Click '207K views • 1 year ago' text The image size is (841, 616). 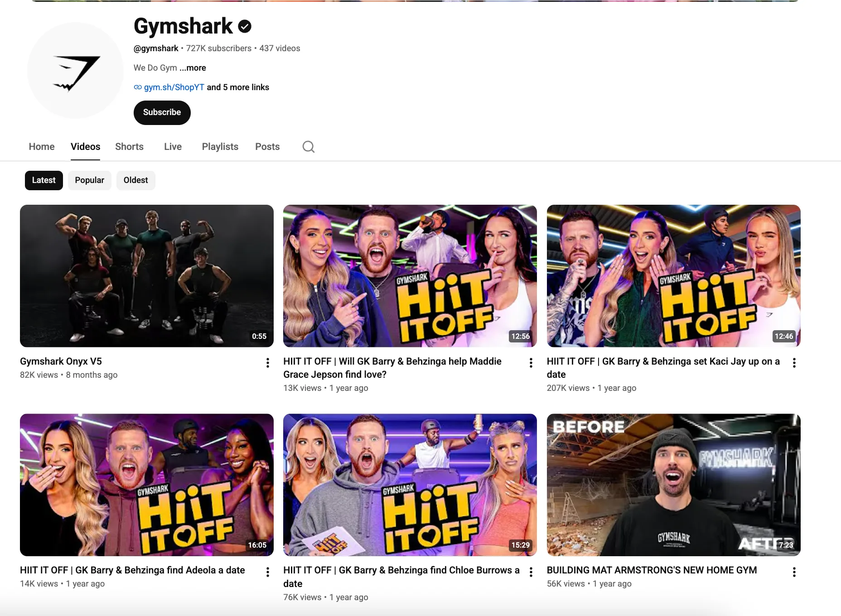click(591, 388)
